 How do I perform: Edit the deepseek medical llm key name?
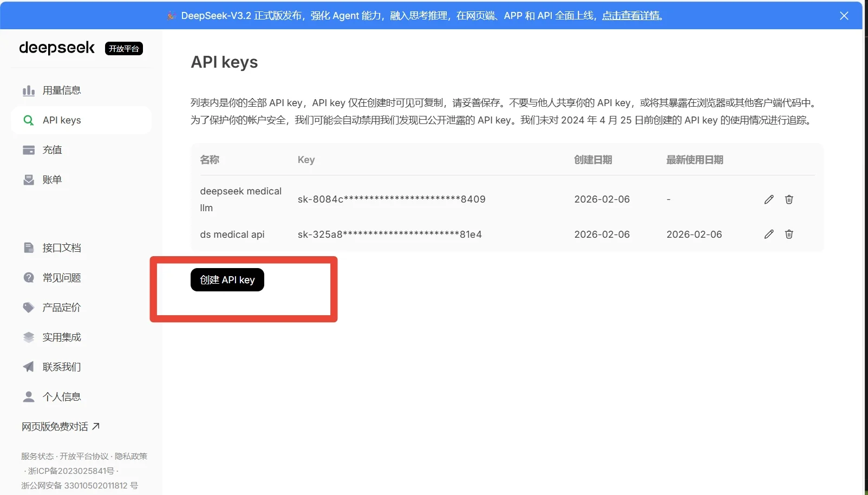click(x=768, y=199)
